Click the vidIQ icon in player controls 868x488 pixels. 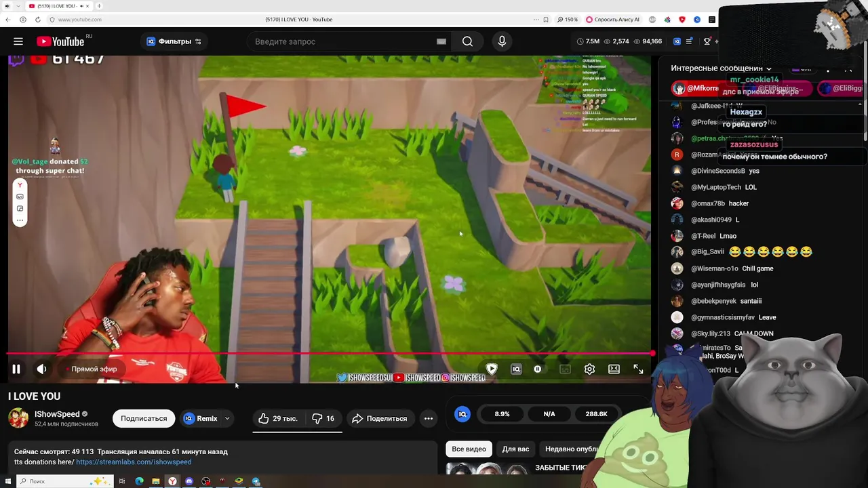coord(516,369)
